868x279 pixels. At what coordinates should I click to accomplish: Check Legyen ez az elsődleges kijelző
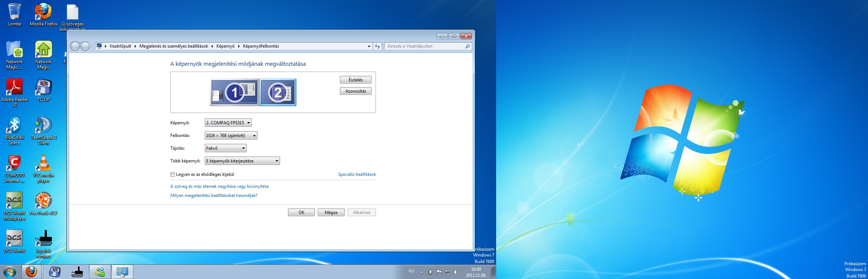[x=173, y=175]
